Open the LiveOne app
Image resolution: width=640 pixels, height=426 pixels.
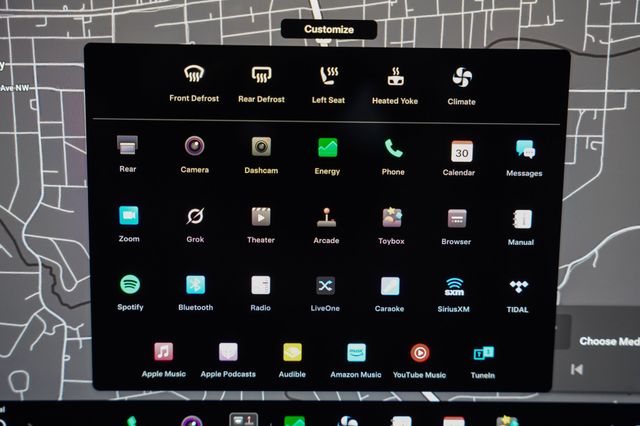point(325,286)
